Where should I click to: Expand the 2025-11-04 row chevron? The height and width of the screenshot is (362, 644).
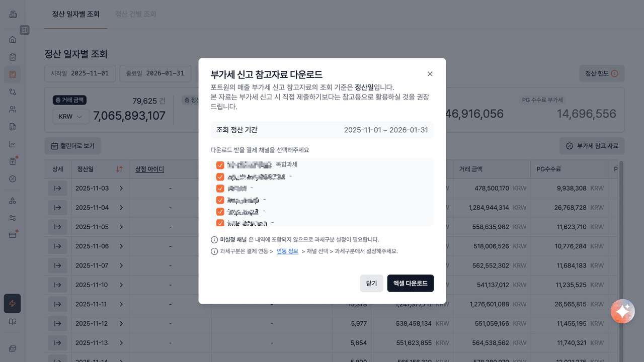click(121, 208)
